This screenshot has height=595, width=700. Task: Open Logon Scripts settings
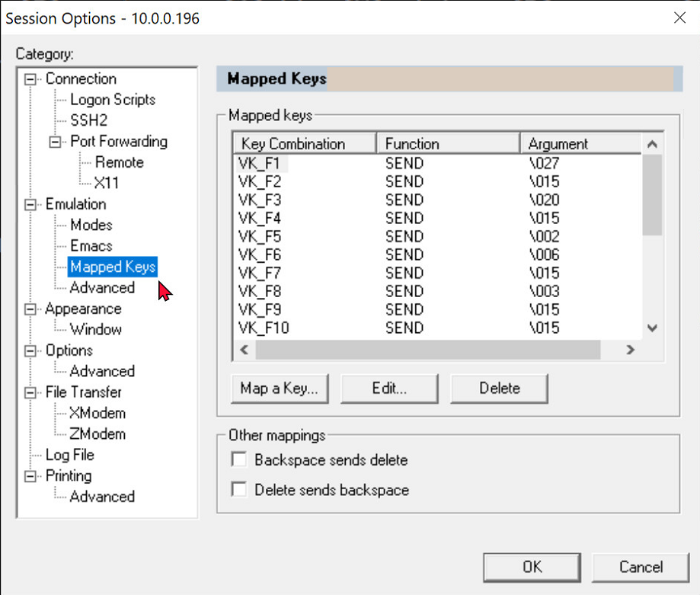113,100
